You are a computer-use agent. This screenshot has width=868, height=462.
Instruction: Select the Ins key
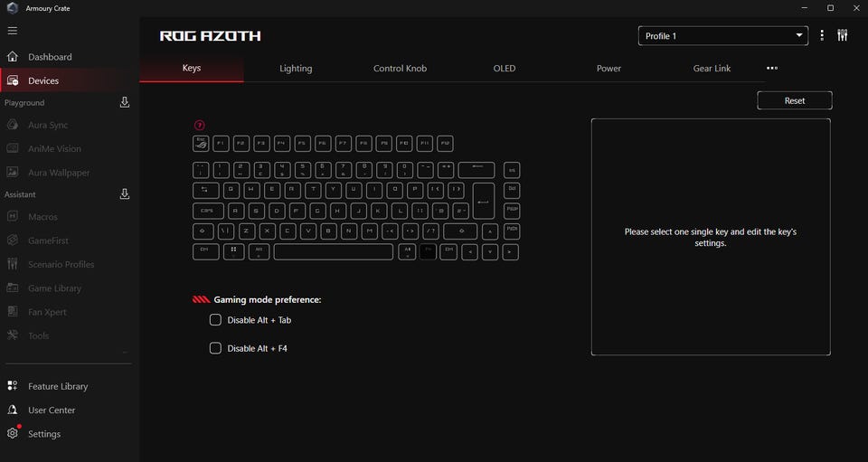(512, 170)
